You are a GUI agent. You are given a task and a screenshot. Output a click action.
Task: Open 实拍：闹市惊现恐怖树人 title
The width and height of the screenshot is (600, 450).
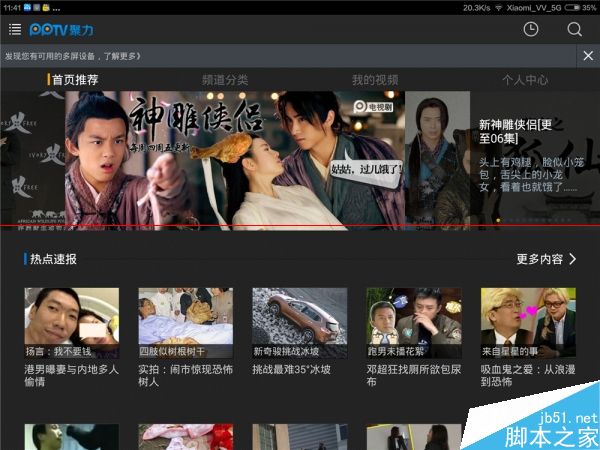[x=186, y=375]
